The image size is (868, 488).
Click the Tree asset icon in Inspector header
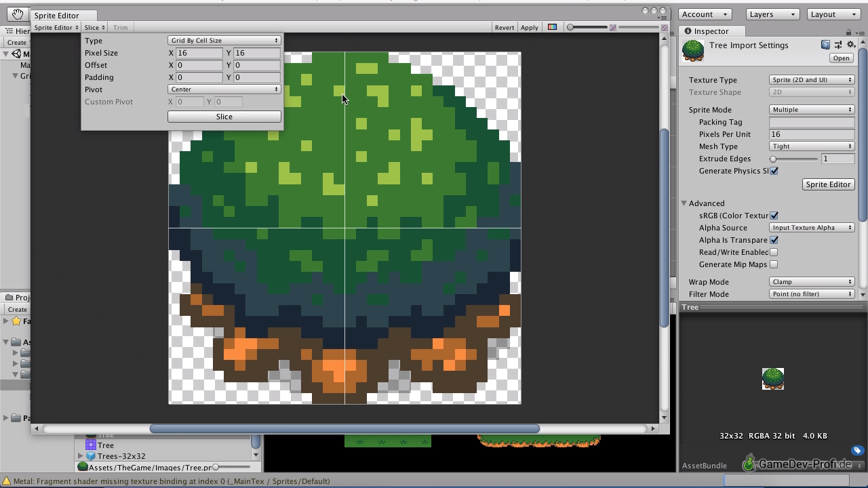tap(693, 51)
